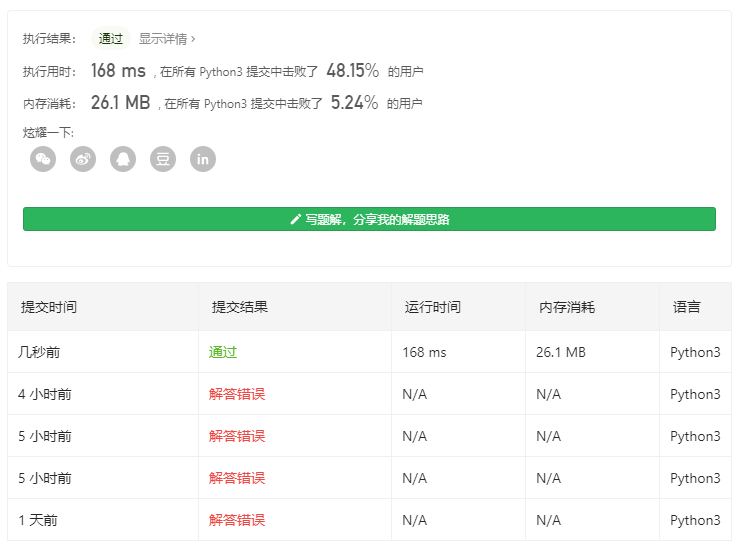Share result via QQ penguin icon

(123, 159)
